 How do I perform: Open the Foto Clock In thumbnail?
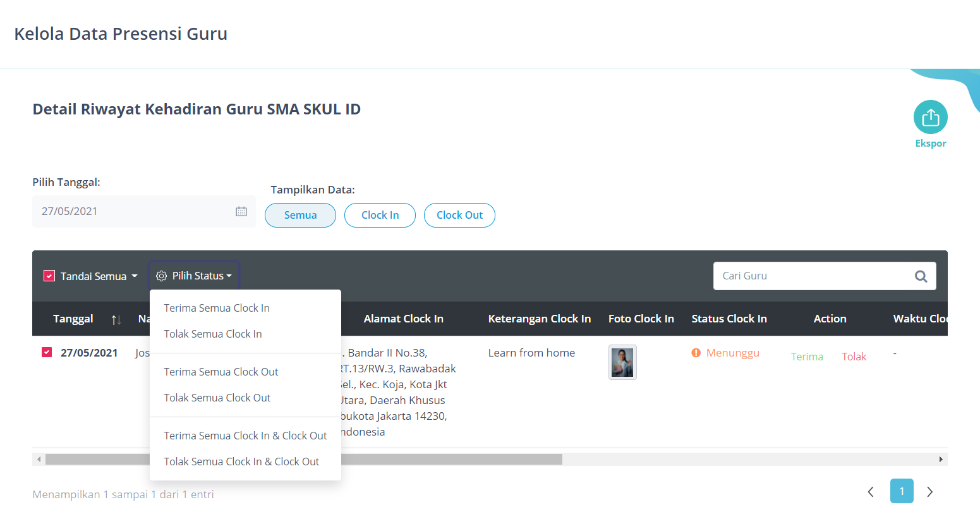(622, 362)
